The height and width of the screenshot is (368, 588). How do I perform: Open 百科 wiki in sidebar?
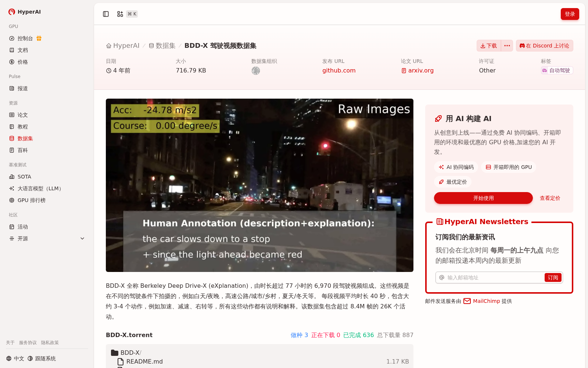[47, 150]
